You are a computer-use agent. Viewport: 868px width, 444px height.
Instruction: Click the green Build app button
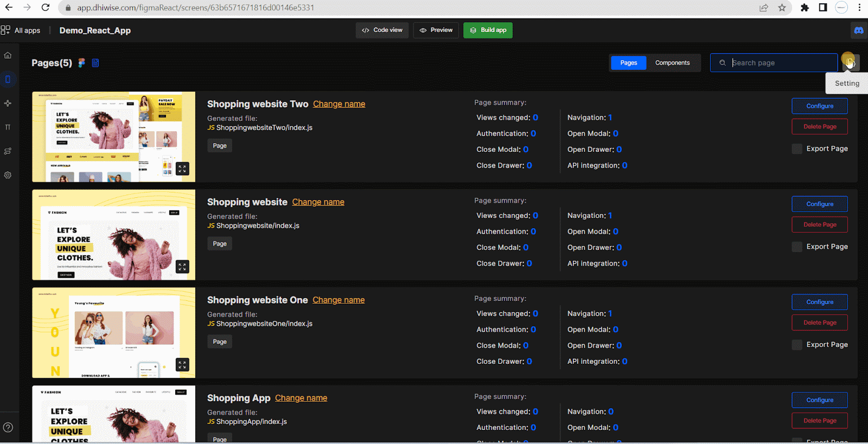[488, 30]
